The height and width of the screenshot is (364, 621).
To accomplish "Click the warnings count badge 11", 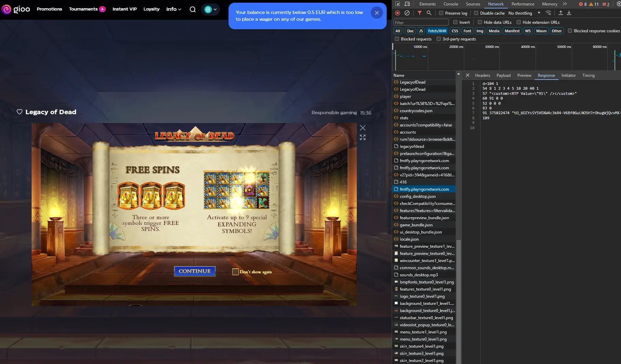I will [x=594, y=4].
